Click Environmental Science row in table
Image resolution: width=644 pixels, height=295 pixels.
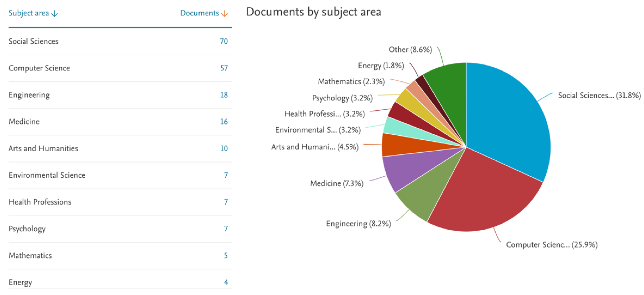click(47, 175)
